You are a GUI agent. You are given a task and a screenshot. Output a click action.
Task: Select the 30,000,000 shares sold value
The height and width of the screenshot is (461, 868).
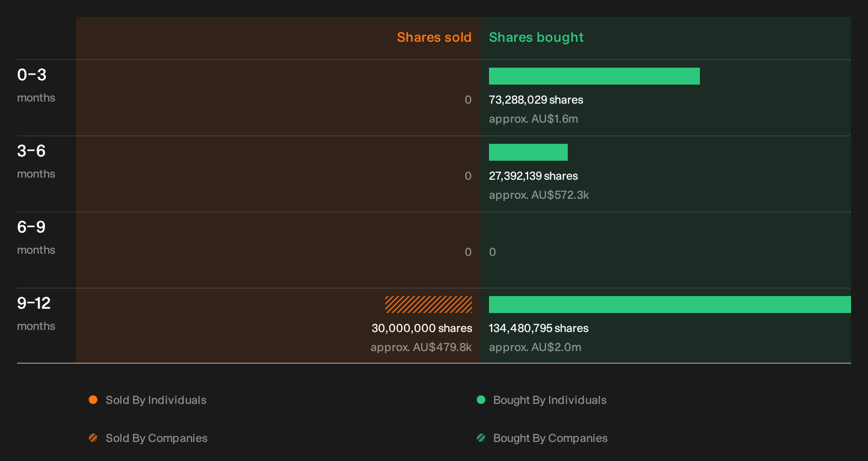tap(422, 328)
